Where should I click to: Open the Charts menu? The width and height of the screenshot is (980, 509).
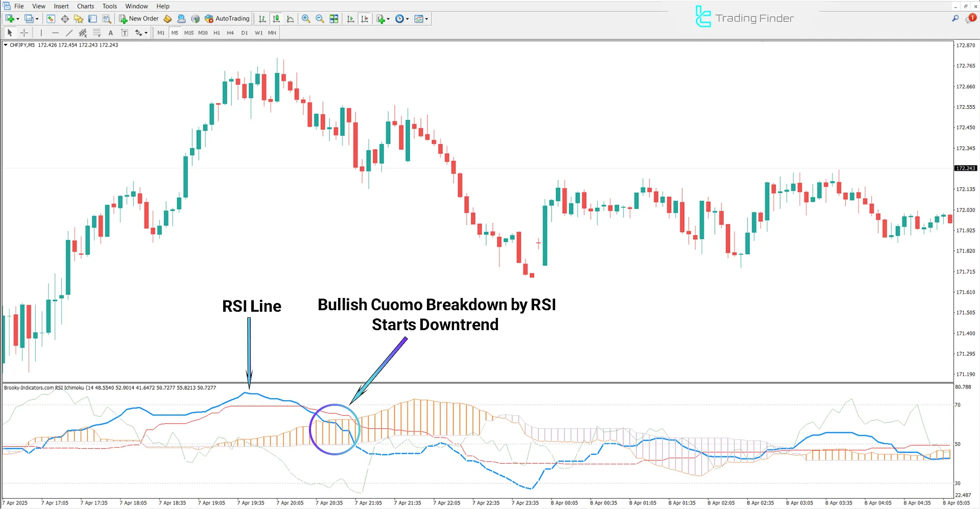[85, 6]
